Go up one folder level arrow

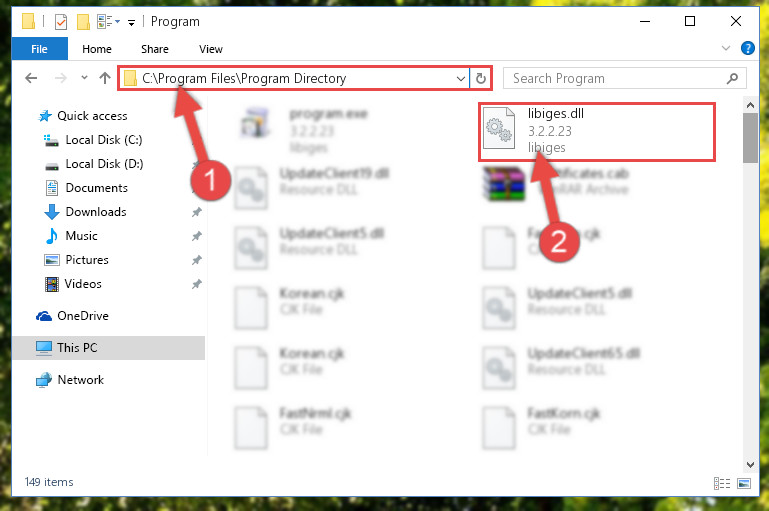(x=104, y=78)
